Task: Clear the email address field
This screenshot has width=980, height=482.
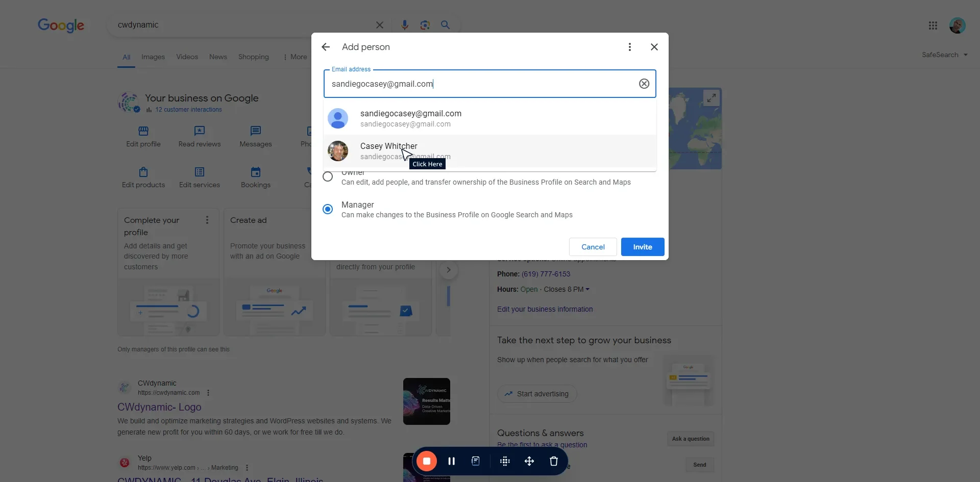Action: click(644, 84)
